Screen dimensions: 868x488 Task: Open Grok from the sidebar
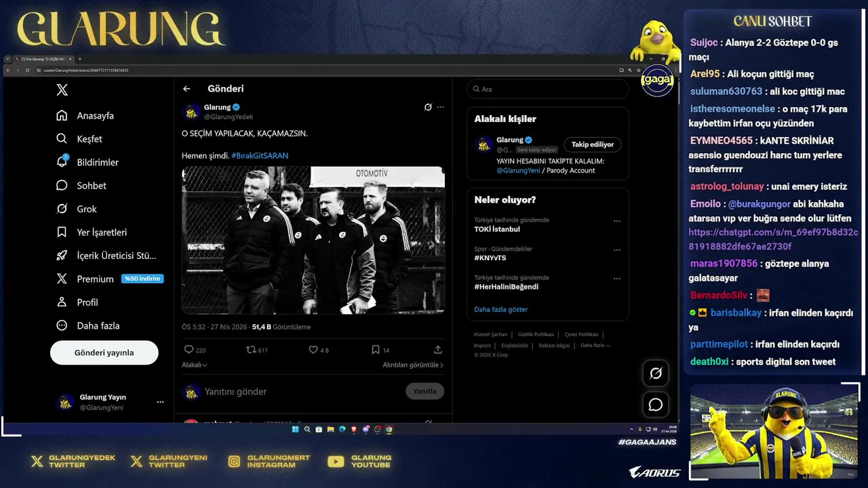click(x=77, y=209)
